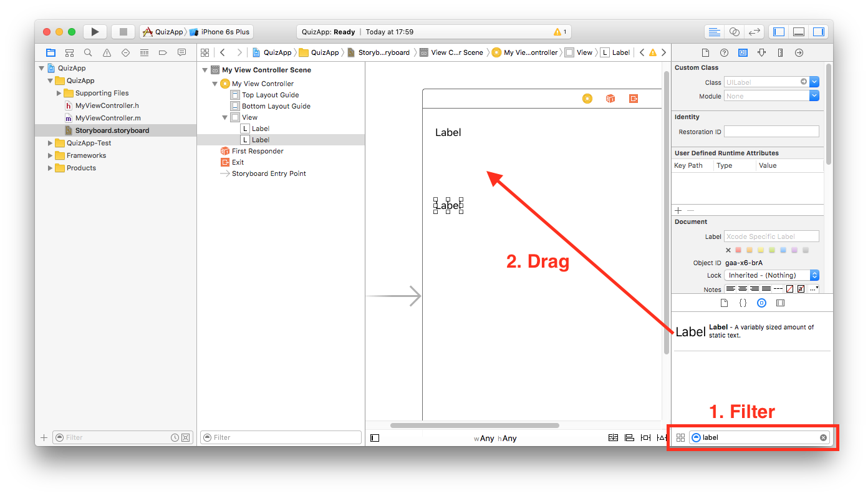Toggle the Debug area
The image size is (868, 496).
point(798,32)
